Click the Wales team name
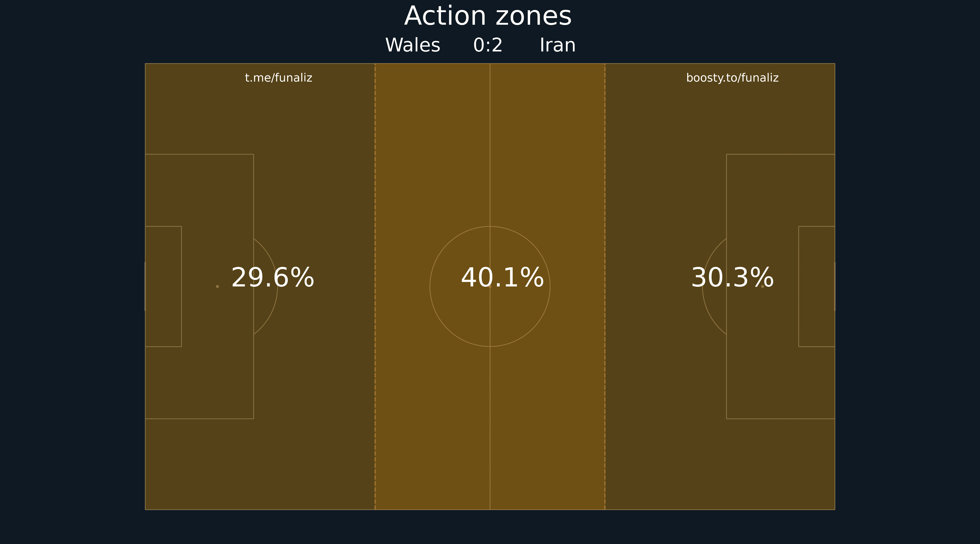Image resolution: width=980 pixels, height=544 pixels. [x=413, y=45]
